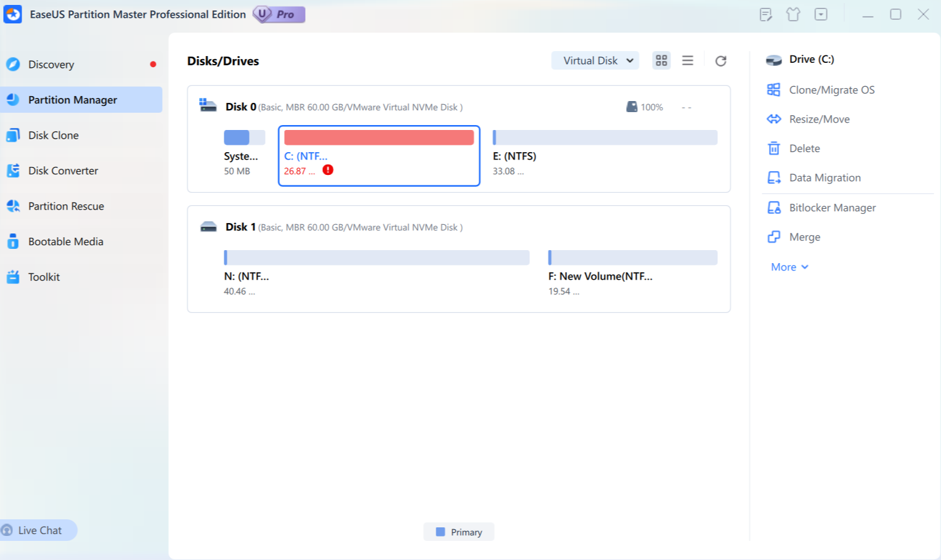941x560 pixels.
Task: Click the Merge icon
Action: 773,237
